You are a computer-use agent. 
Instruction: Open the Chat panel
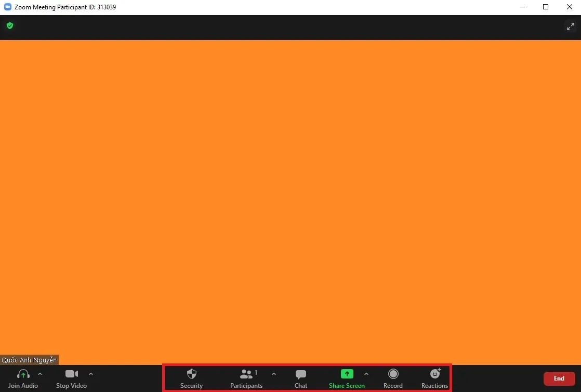[300, 378]
